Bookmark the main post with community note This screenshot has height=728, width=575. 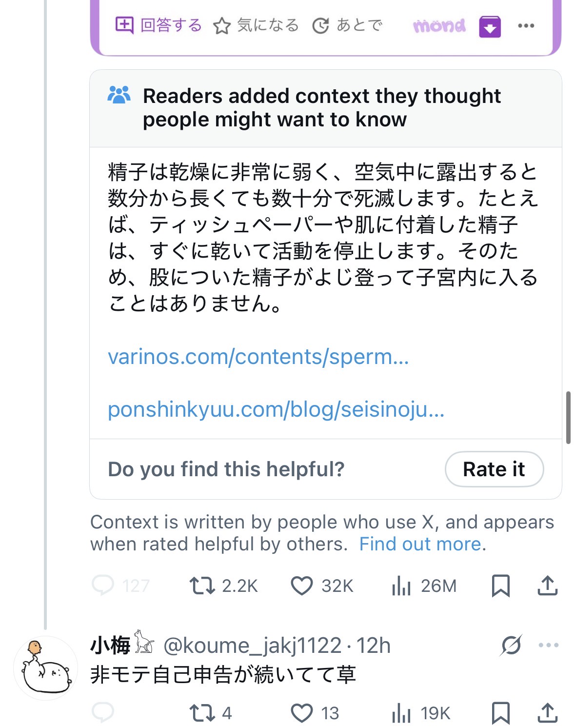(x=501, y=586)
